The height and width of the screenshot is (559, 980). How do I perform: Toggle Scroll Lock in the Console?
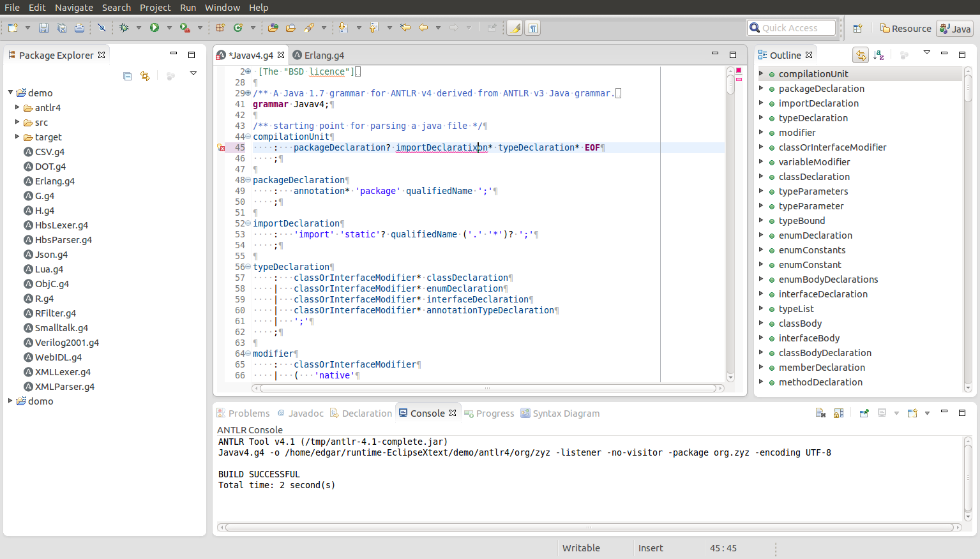coord(838,414)
